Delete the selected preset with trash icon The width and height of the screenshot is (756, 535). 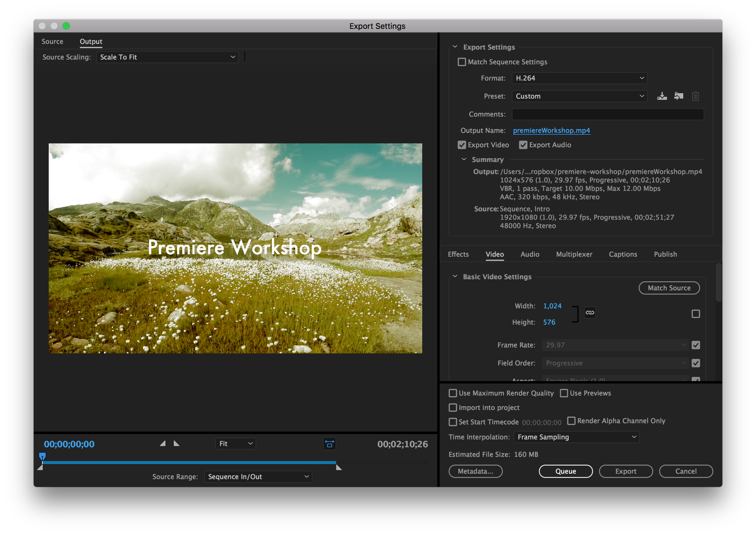point(696,96)
